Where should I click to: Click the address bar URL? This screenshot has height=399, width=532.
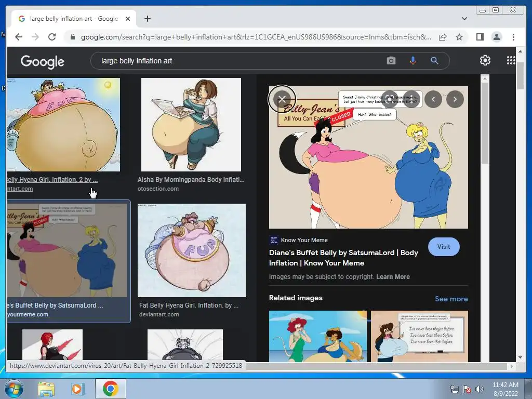256,37
